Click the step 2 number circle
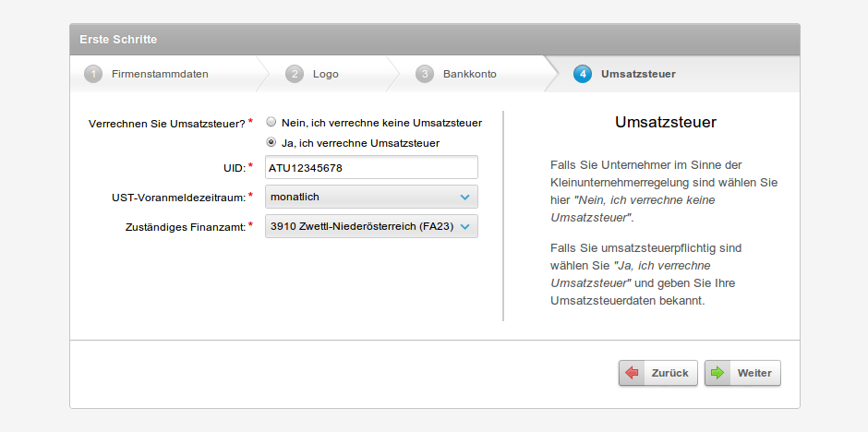The image size is (868, 432). pyautogui.click(x=295, y=74)
